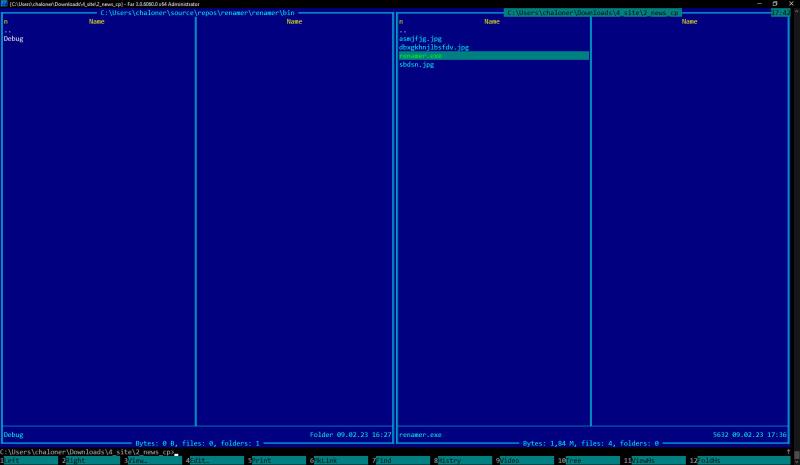Viewport: 800px width, 465px height.
Task: Select the highlighted renamer.exe file row
Action: coord(494,56)
